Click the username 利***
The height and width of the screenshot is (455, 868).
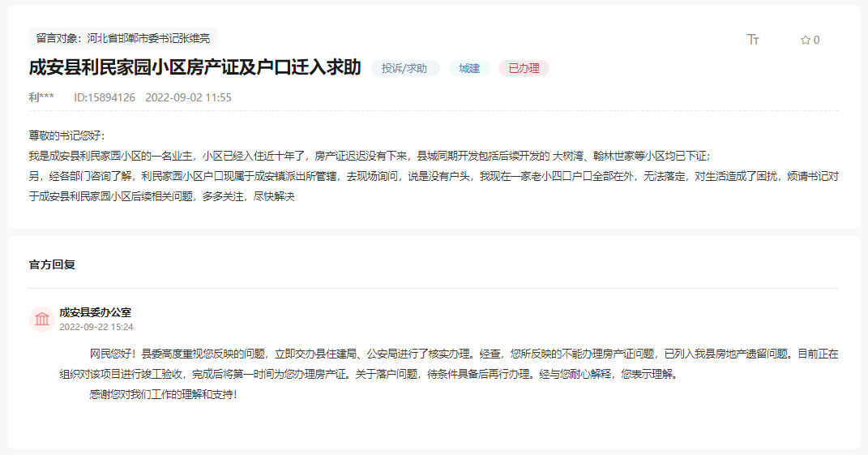tap(41, 97)
